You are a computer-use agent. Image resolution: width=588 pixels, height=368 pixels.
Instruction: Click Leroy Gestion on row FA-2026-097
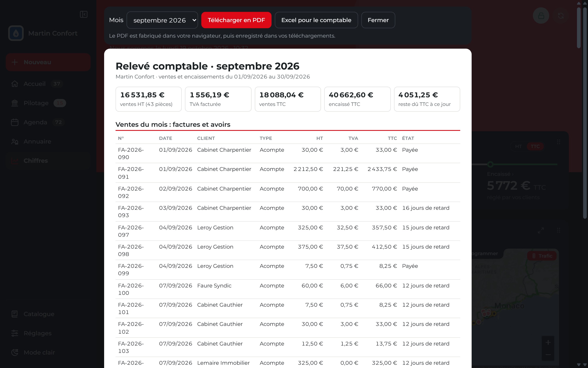tap(215, 228)
